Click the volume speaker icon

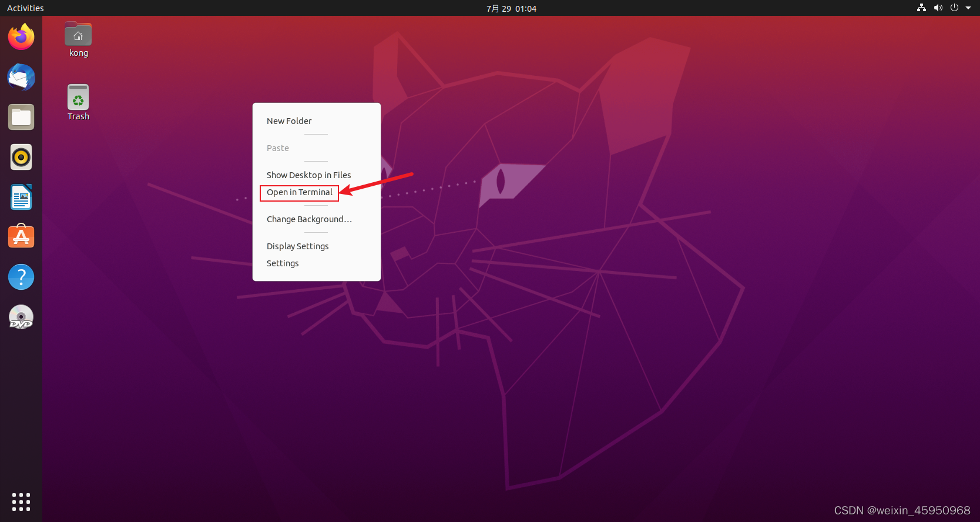click(x=938, y=8)
